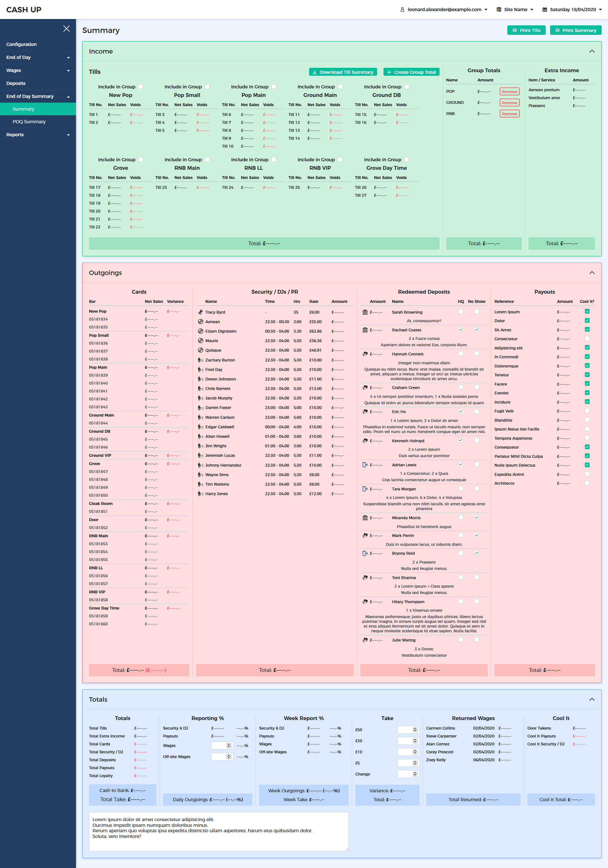Image resolution: width=608 pixels, height=868 pixels.
Task: Click the vinyl DJ icon beside Aenean
Action: (x=200, y=322)
